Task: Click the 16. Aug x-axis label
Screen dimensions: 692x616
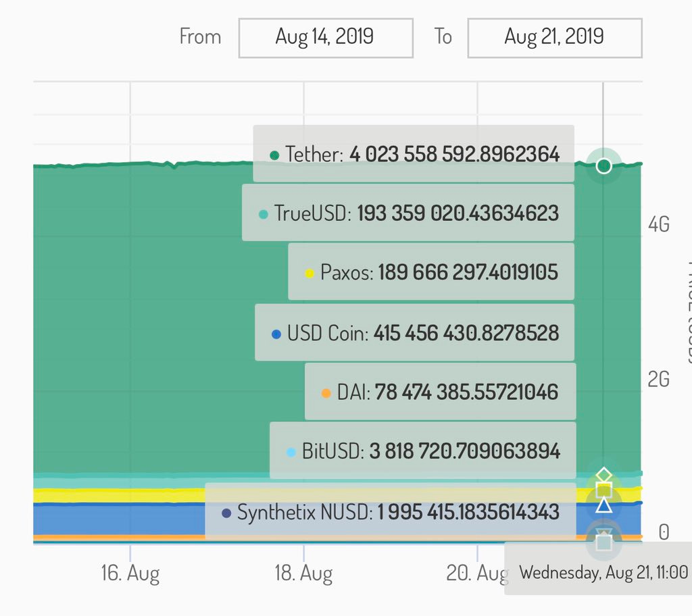Action: pos(130,573)
